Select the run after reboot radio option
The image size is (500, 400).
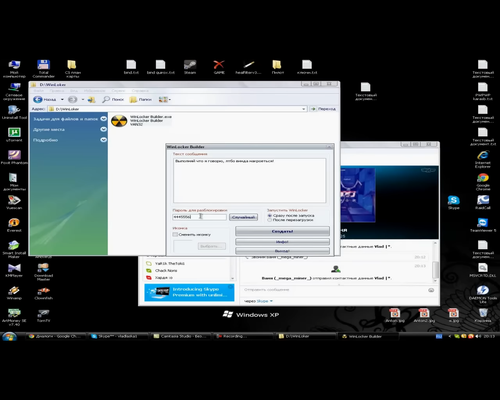(270, 220)
